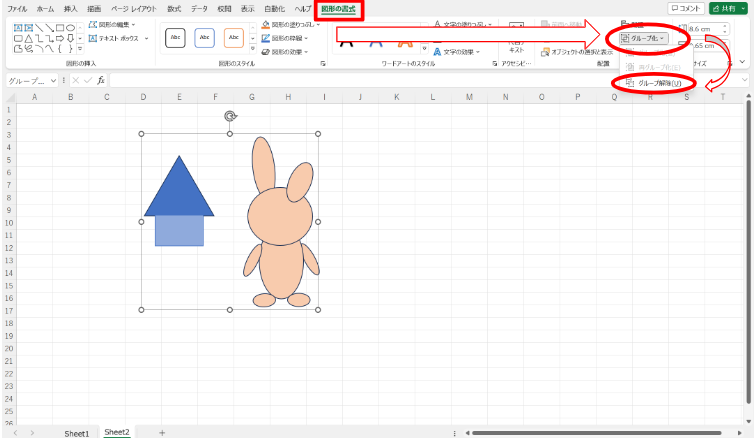Select the vertical Text Box shape in gallery

pyautogui.click(x=28, y=28)
